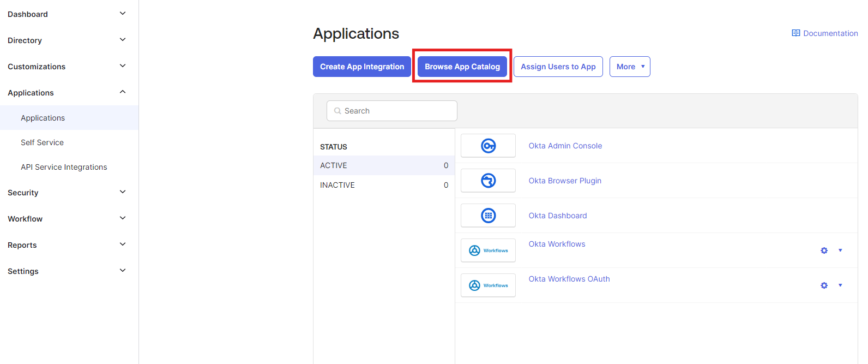
Task: Open Okta Admin Console link
Action: coord(565,146)
